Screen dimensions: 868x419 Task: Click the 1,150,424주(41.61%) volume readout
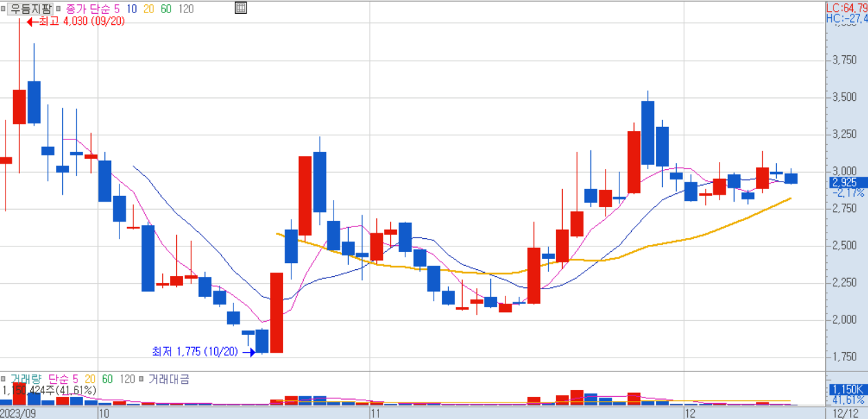(49, 390)
